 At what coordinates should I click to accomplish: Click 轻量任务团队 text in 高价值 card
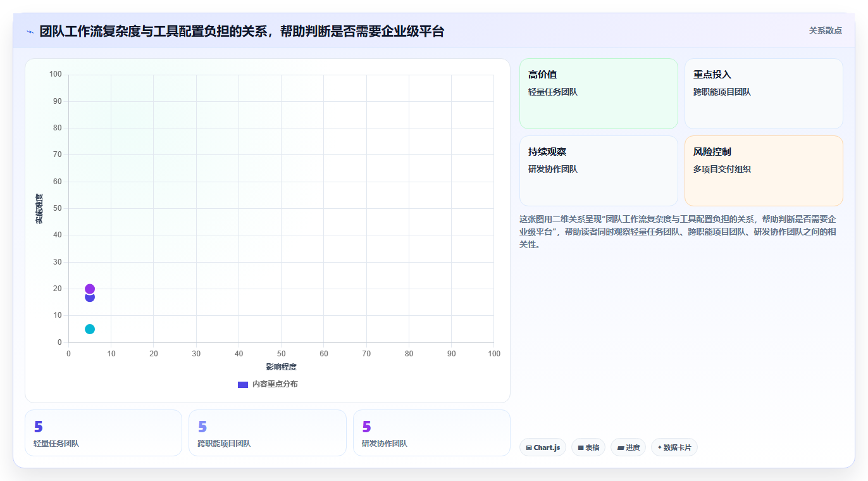553,92
